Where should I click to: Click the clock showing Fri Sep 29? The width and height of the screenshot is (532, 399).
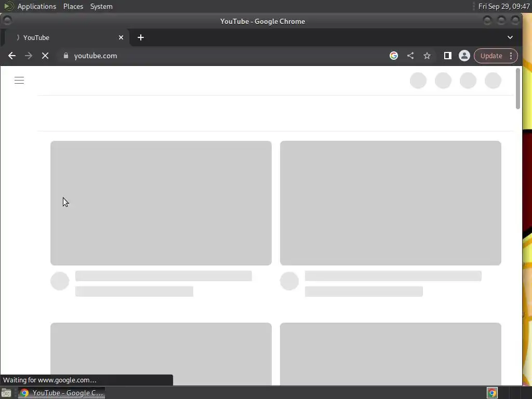coord(503,6)
